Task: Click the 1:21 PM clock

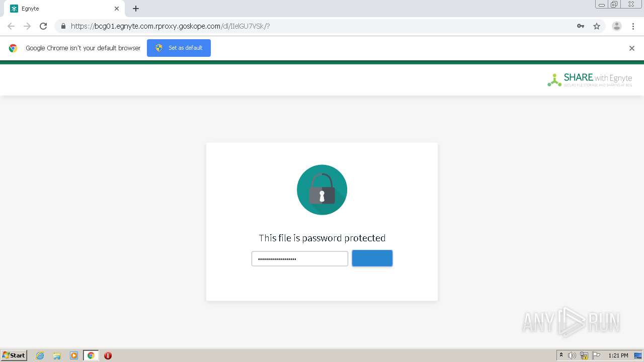Action: (x=618, y=355)
